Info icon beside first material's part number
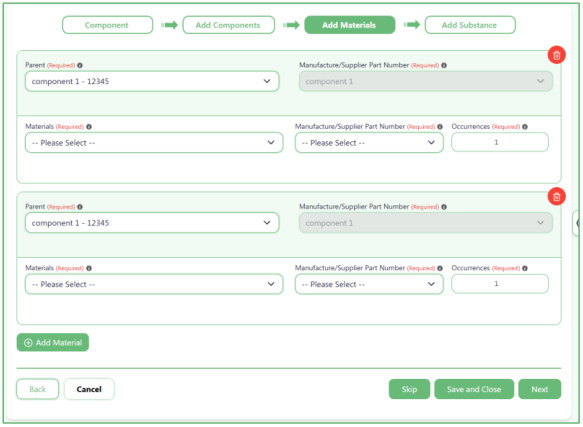583x427 pixels. [x=440, y=127]
